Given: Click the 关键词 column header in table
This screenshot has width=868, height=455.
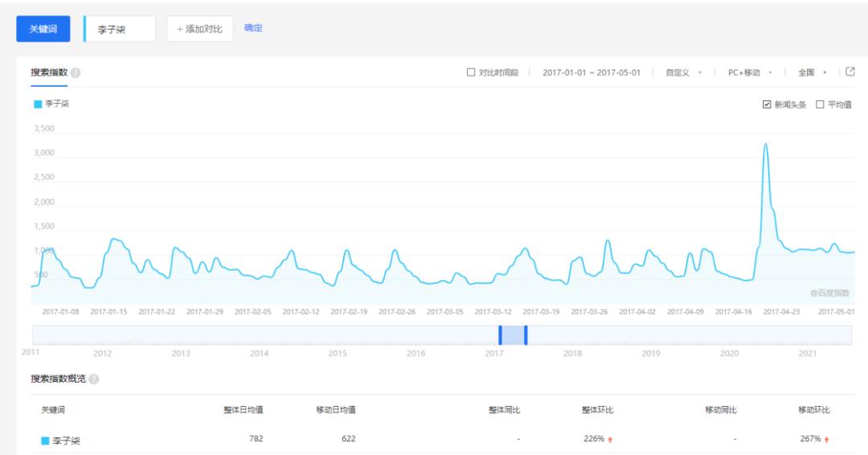Looking at the screenshot, I should (52, 410).
